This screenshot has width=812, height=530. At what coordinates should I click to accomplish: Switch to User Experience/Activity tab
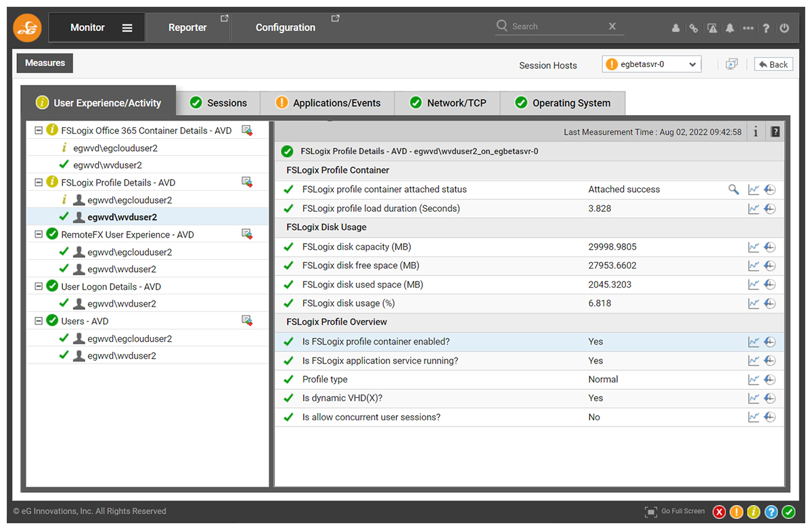point(98,103)
